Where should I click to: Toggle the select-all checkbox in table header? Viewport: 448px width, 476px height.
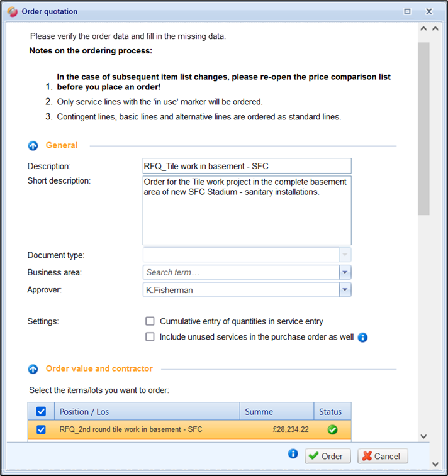[x=41, y=412]
